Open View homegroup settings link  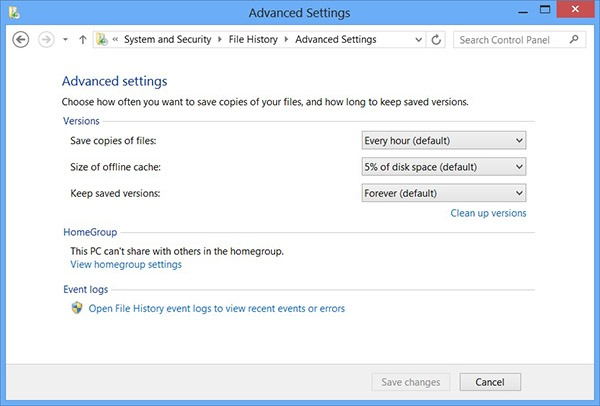(x=126, y=265)
